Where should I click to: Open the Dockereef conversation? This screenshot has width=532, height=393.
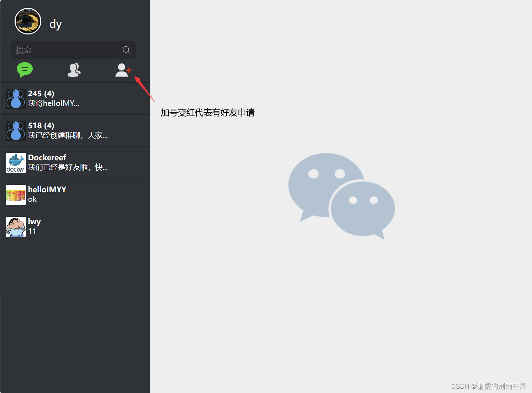coord(75,162)
